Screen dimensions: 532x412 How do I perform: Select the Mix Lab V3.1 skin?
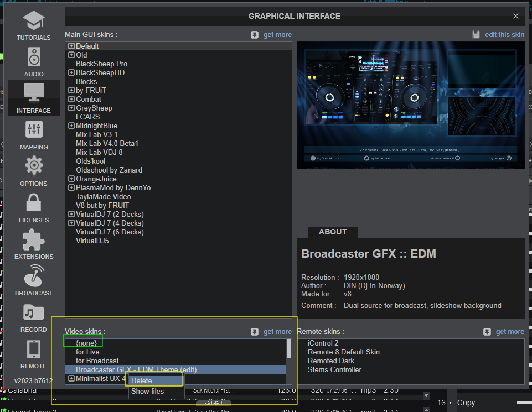click(96, 134)
